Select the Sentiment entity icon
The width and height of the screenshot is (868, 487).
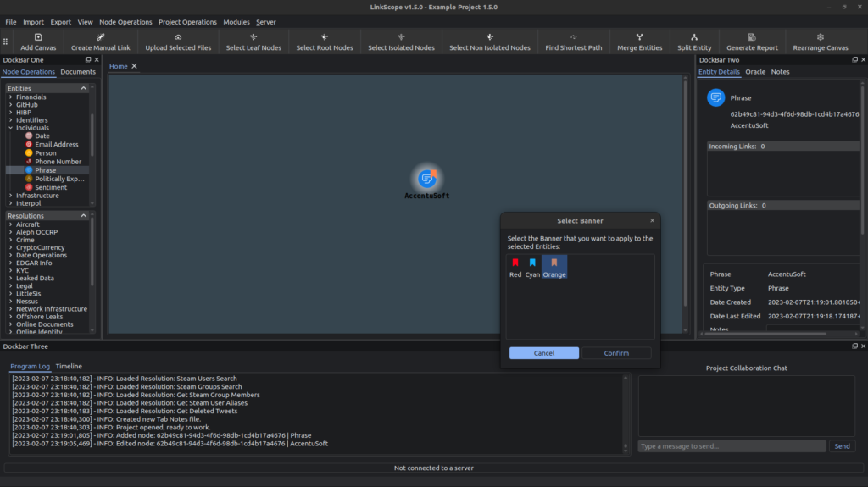click(x=29, y=187)
